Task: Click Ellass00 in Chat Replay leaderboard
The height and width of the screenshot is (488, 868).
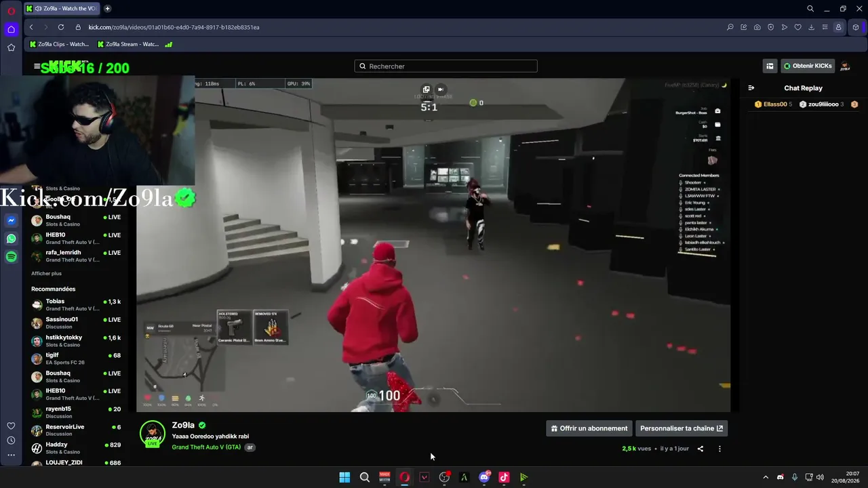Action: click(x=773, y=104)
